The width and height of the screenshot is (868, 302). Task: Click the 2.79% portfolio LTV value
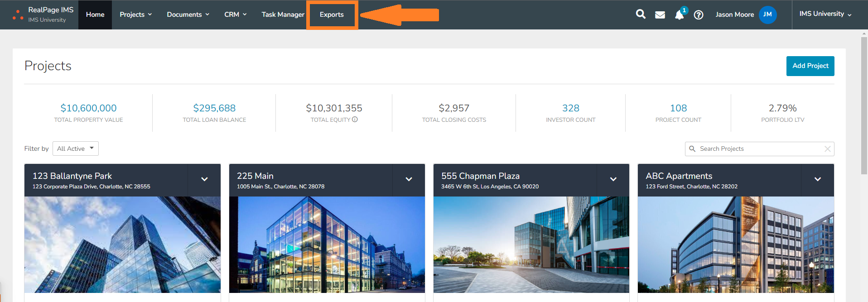click(782, 108)
